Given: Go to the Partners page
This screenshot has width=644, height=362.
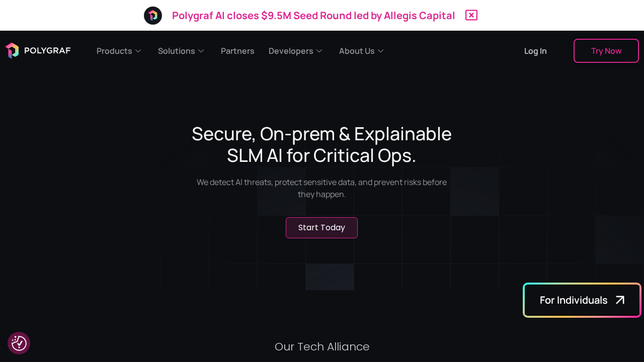Looking at the screenshot, I should tap(237, 51).
